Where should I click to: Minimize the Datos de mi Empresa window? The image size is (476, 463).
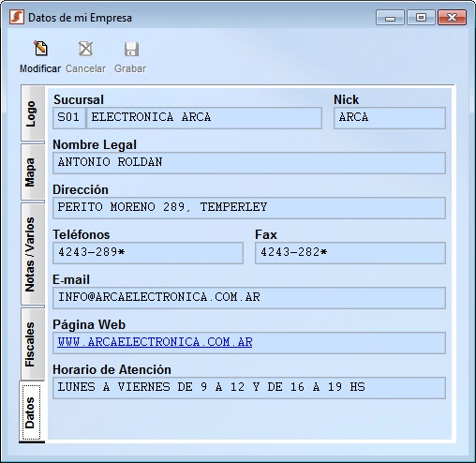[390, 18]
